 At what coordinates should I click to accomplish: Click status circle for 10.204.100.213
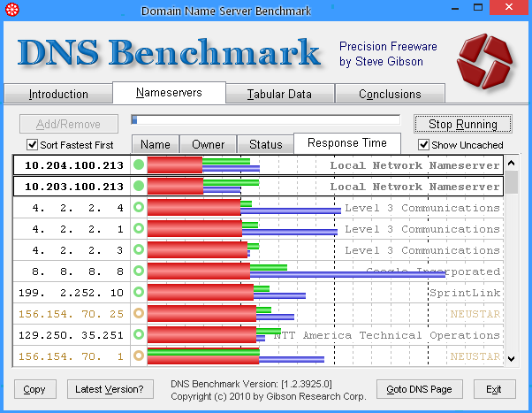click(139, 164)
